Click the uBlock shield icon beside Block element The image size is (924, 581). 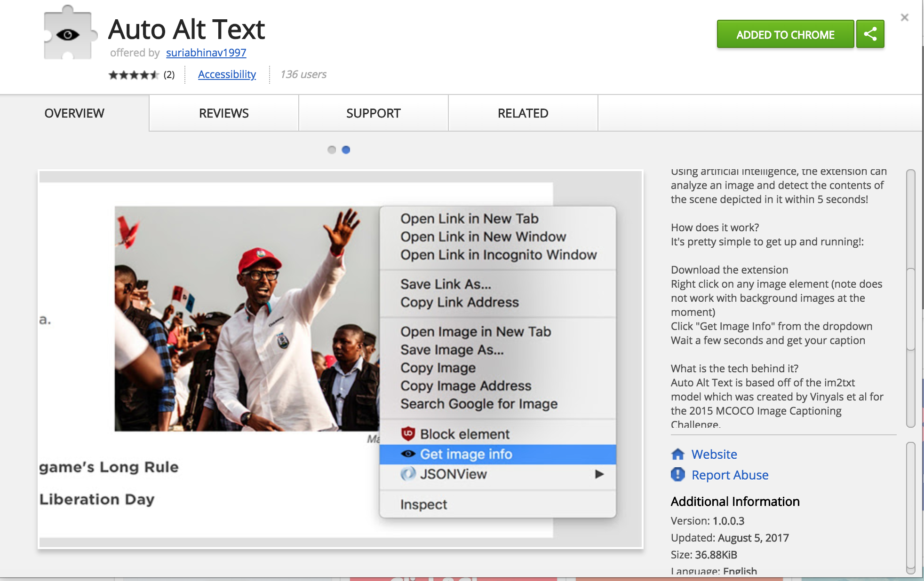pos(408,433)
